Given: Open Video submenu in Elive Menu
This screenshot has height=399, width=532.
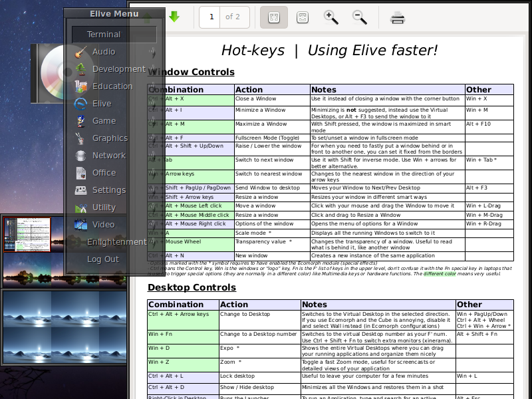Looking at the screenshot, I should [114, 225].
